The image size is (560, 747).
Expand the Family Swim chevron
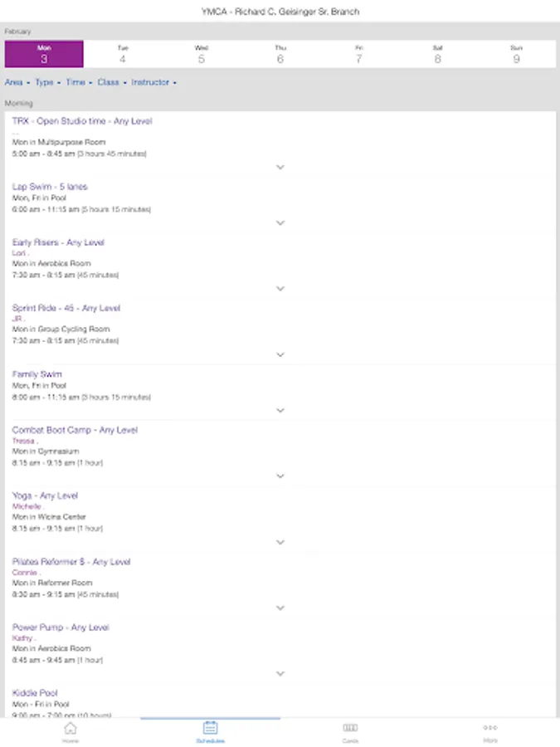tap(280, 410)
